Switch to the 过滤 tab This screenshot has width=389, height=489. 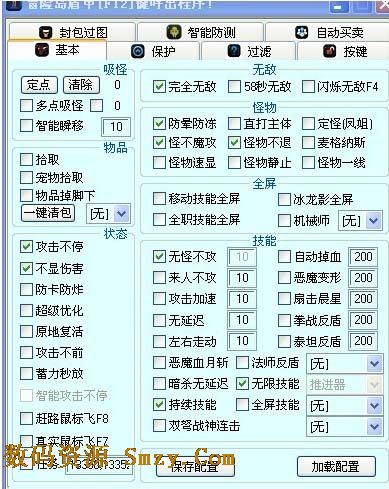click(248, 51)
